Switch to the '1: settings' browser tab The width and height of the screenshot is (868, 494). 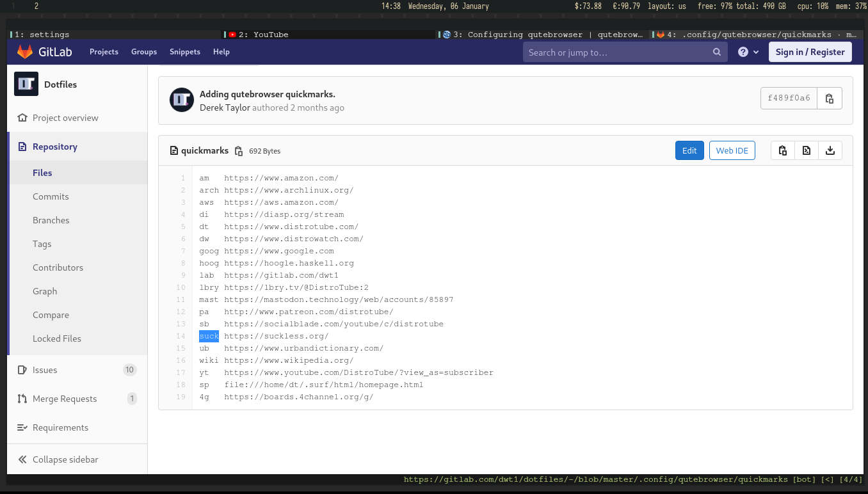pos(114,35)
